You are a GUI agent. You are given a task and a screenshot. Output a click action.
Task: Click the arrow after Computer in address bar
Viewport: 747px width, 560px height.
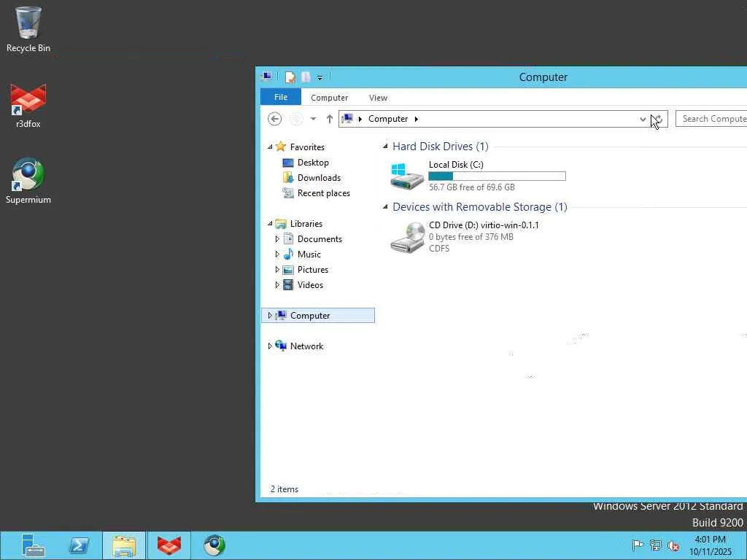(x=417, y=119)
